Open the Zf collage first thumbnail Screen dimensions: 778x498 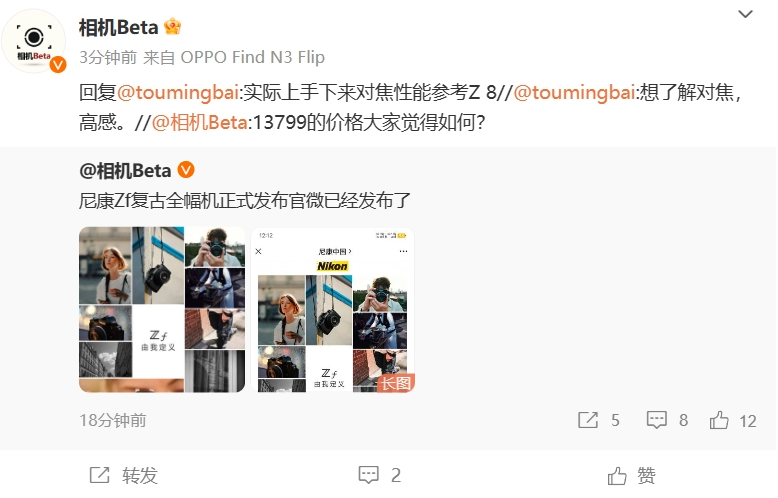pyautogui.click(x=162, y=310)
